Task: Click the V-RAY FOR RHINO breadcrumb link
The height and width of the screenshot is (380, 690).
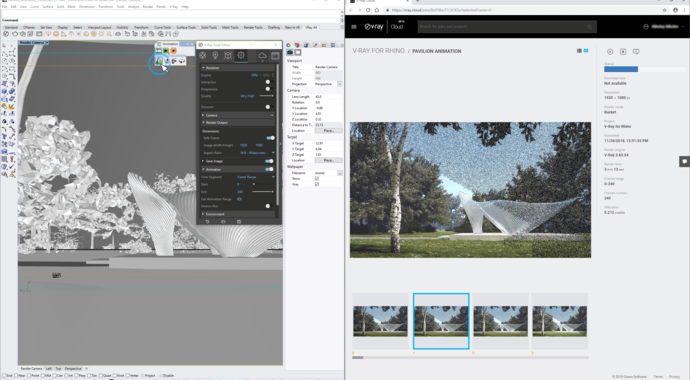Action: click(x=378, y=51)
